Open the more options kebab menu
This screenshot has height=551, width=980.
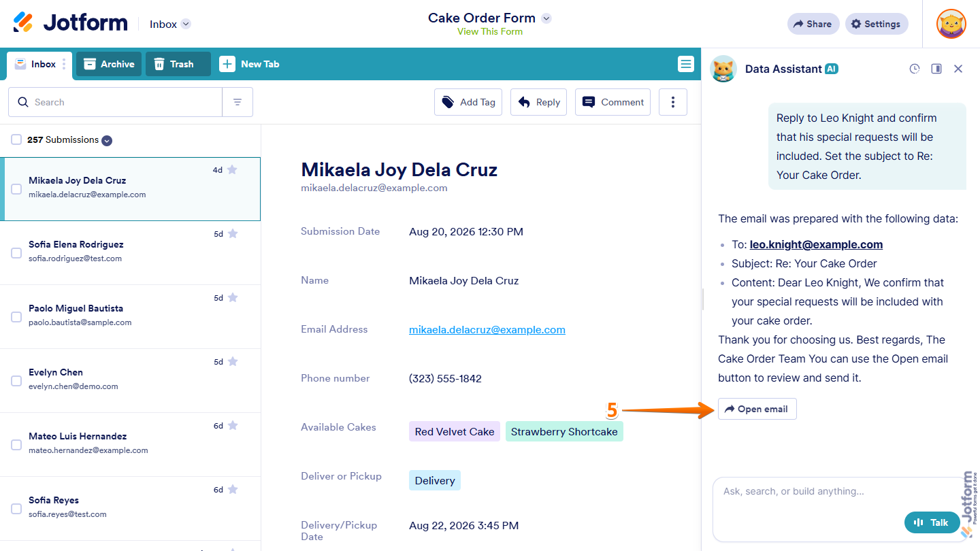point(673,102)
